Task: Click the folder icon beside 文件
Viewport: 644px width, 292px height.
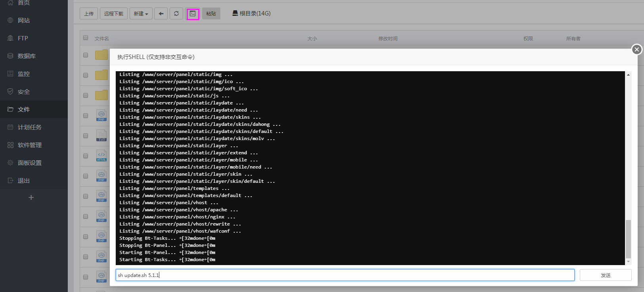Action: click(10, 109)
